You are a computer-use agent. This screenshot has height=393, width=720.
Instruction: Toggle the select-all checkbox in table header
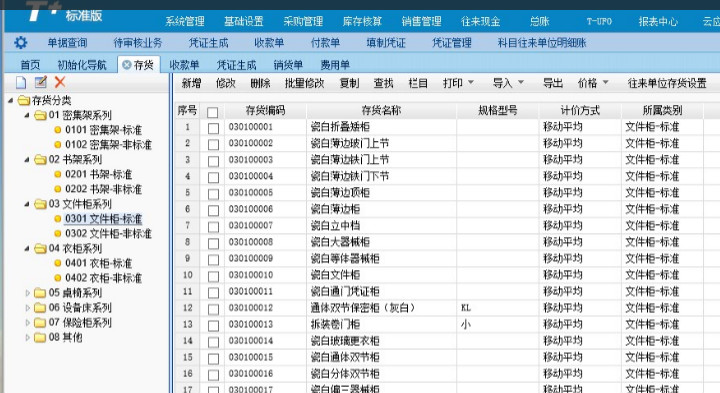point(212,112)
